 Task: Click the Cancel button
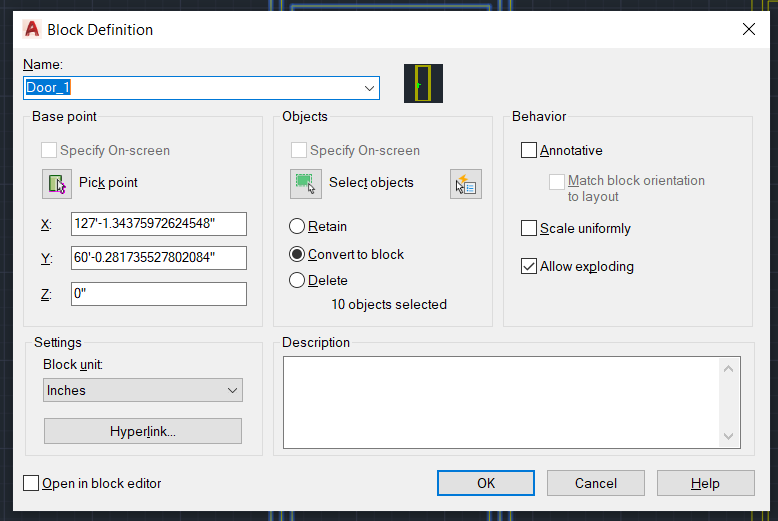tap(596, 483)
